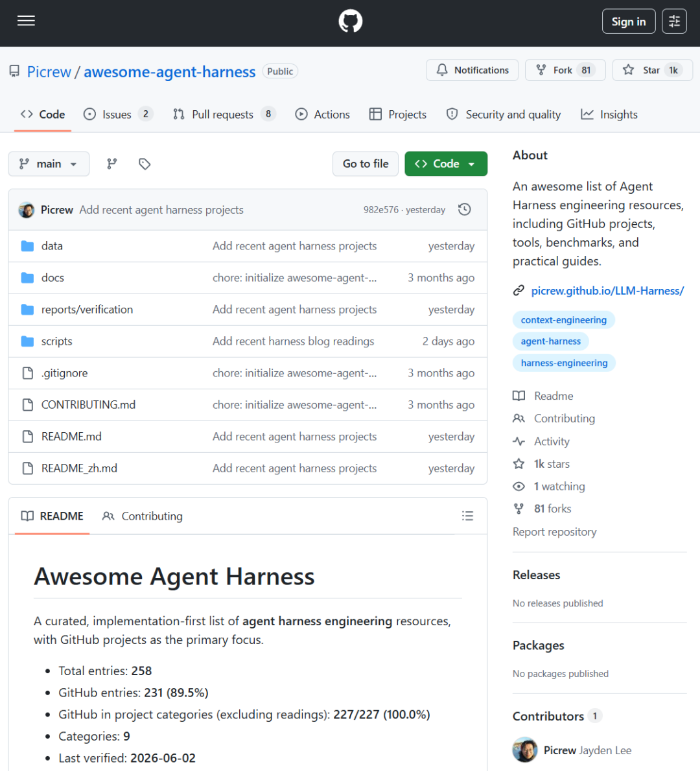This screenshot has width=700, height=771.
Task: Open the picrew.github.io/LLM-Harness/ link
Action: (607, 291)
